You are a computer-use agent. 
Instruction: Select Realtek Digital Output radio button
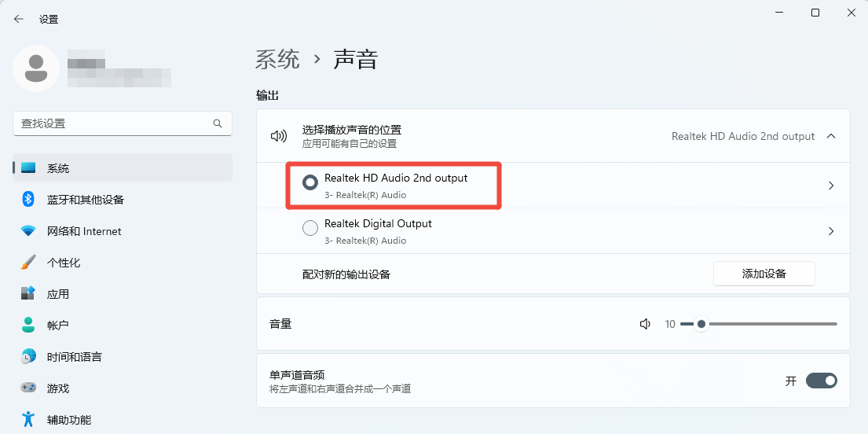[x=310, y=228]
